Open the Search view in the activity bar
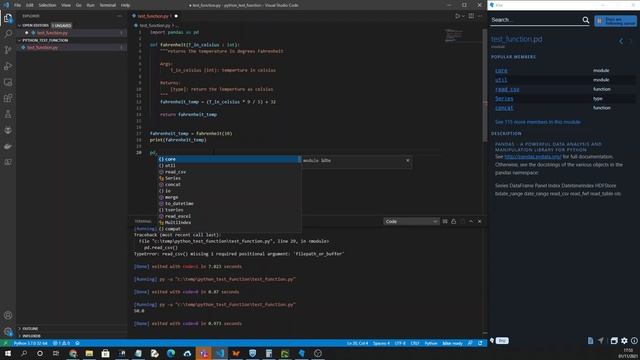Viewport: 640px width, 360px height. (x=8, y=34)
